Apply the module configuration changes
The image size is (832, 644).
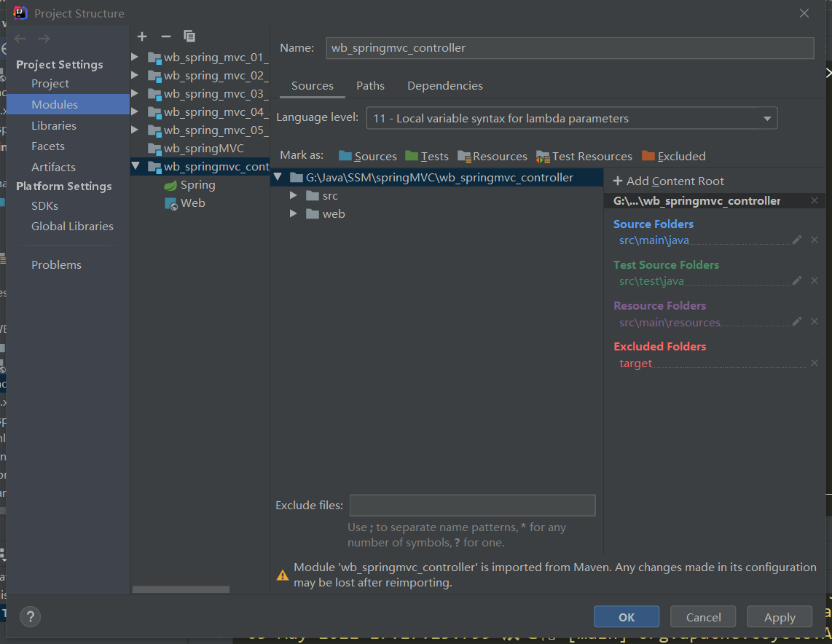[x=779, y=616]
